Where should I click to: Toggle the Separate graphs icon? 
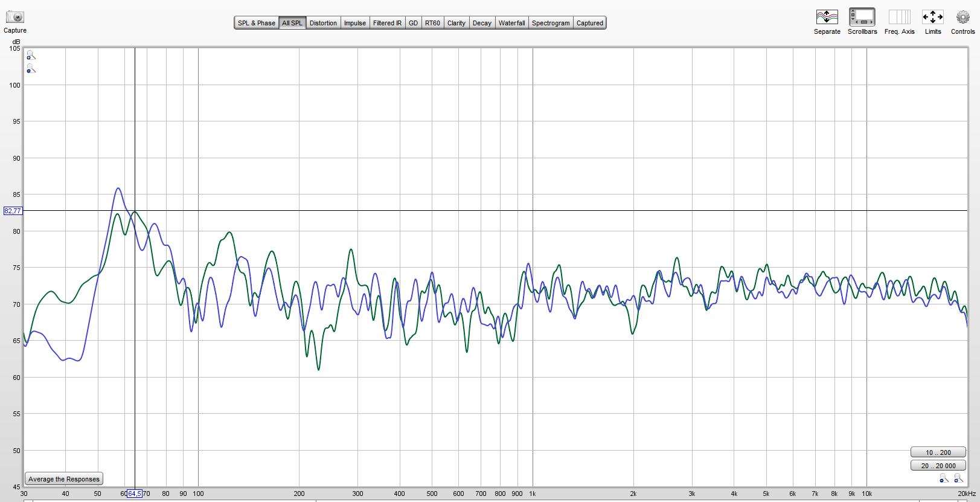(827, 17)
